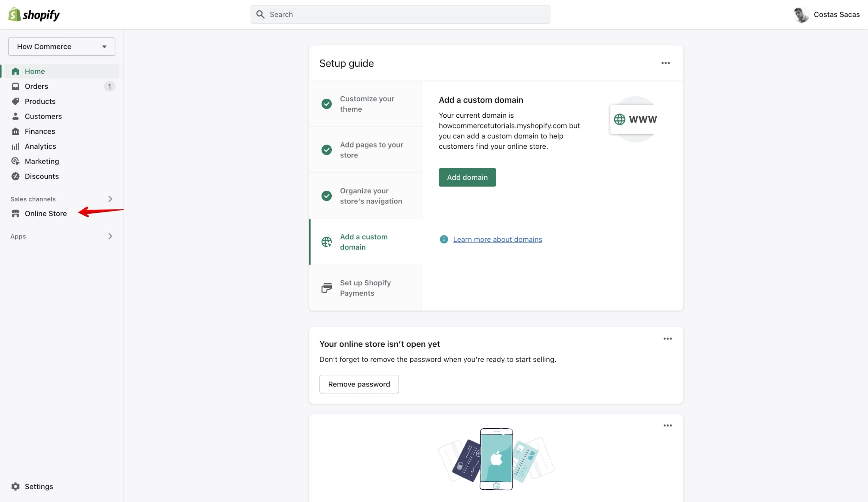Click the Analytics bar chart icon

[x=15, y=146]
